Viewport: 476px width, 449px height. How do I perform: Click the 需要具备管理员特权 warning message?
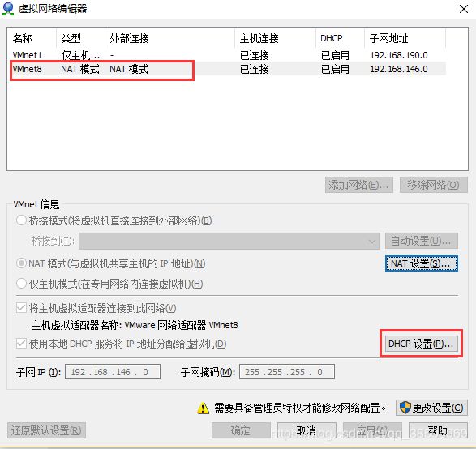(x=300, y=408)
